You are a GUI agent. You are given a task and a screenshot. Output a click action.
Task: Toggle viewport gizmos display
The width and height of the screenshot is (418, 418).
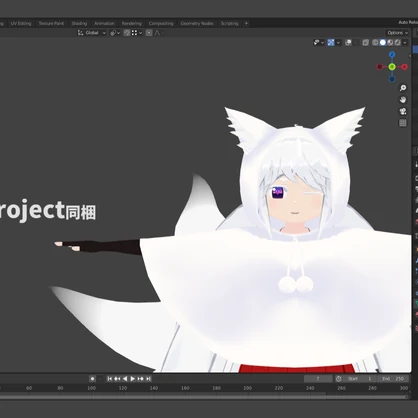(331, 42)
